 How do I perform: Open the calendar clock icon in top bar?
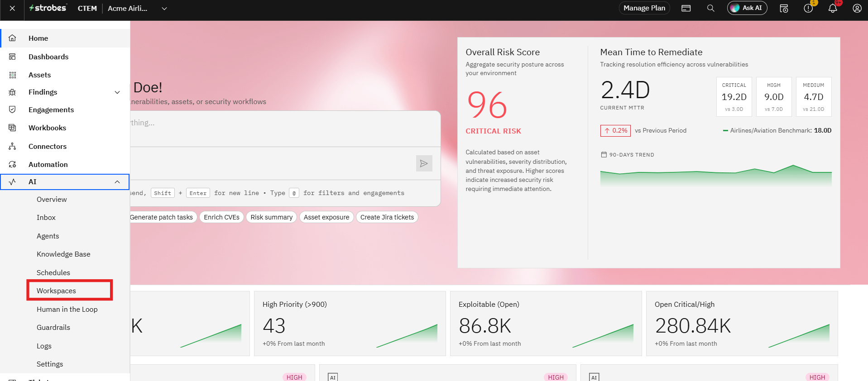pyautogui.click(x=784, y=8)
